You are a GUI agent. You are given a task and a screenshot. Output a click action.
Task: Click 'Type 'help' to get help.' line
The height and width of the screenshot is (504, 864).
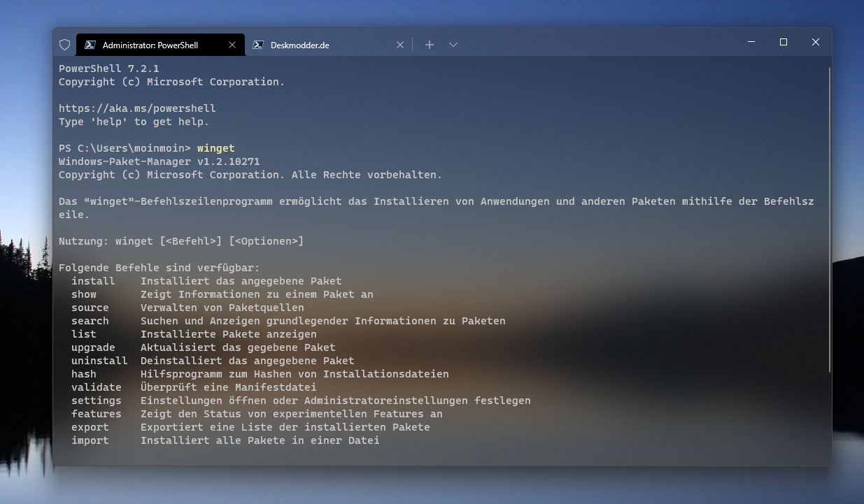tap(134, 122)
